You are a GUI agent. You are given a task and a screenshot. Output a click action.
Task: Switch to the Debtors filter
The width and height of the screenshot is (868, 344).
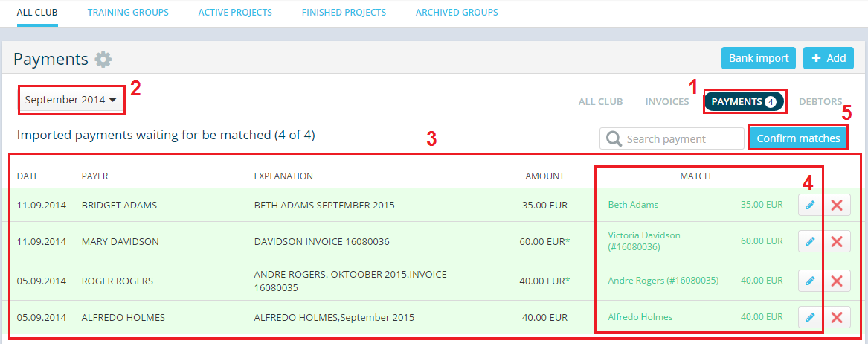coord(820,102)
